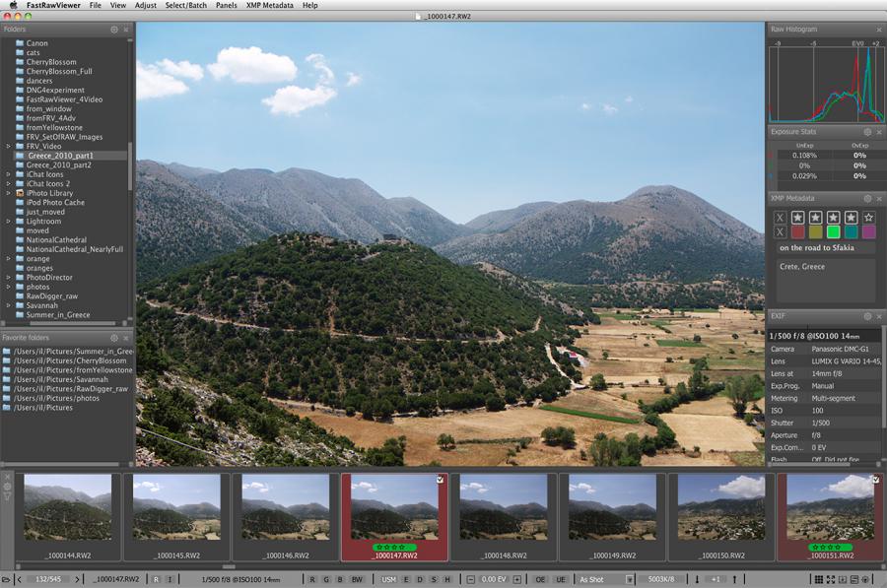This screenshot has width=887, height=588.
Task: Expand the FRV_Video folder tree arrow
Action: (8, 146)
